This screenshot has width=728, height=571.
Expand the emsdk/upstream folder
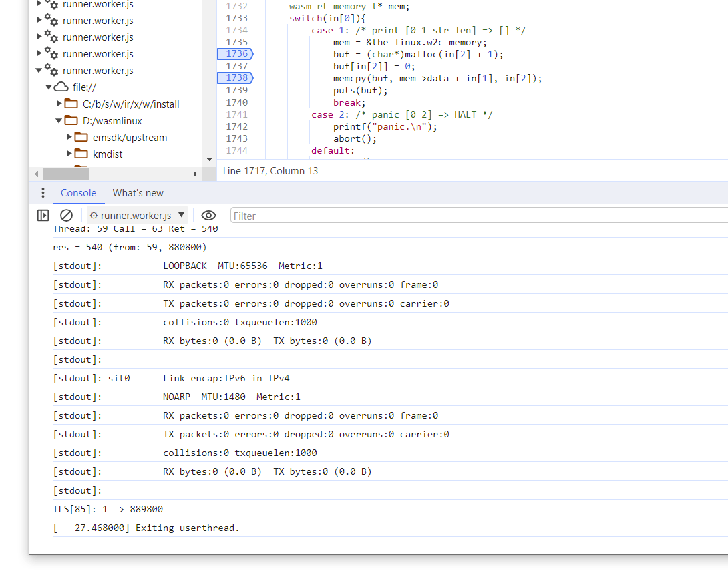click(69, 137)
